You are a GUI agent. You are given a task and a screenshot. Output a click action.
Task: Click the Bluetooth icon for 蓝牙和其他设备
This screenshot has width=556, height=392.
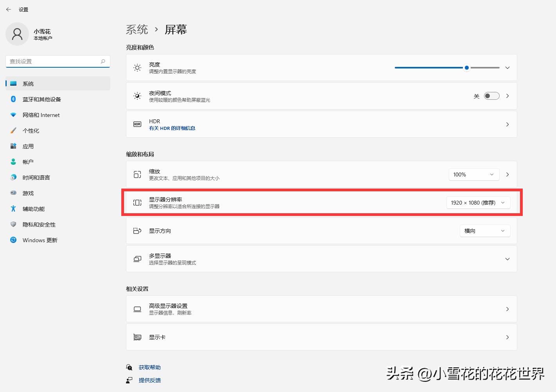pos(13,99)
